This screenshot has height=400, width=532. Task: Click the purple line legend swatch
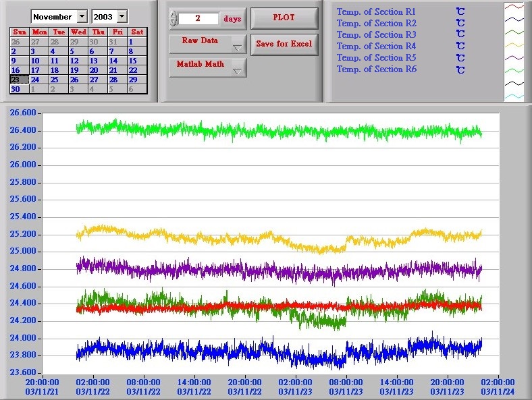[x=514, y=58]
